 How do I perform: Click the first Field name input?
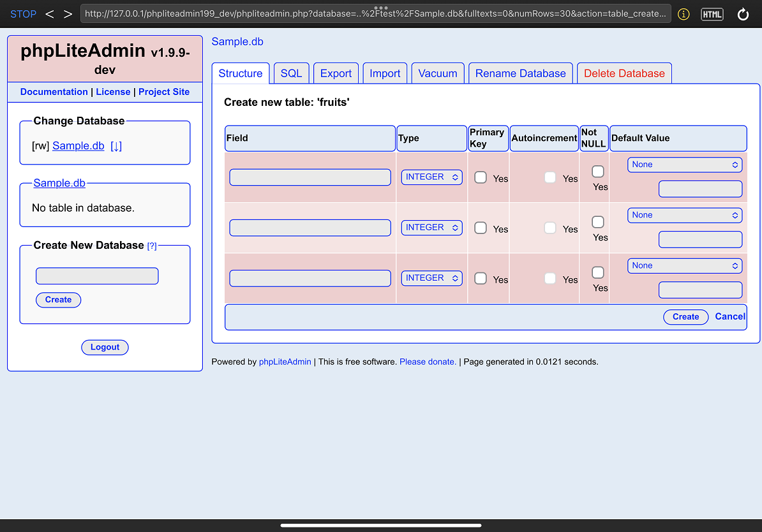[310, 177]
